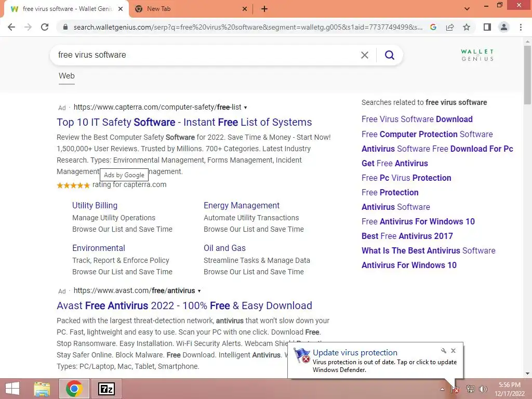Click Antivirus Software Free Download For Pc
The width and height of the screenshot is (532, 399).
437,149
